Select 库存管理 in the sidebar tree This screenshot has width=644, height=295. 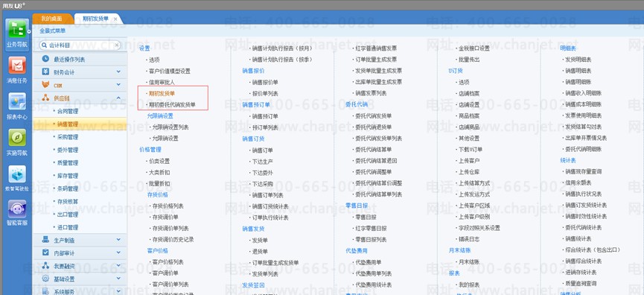tap(68, 176)
